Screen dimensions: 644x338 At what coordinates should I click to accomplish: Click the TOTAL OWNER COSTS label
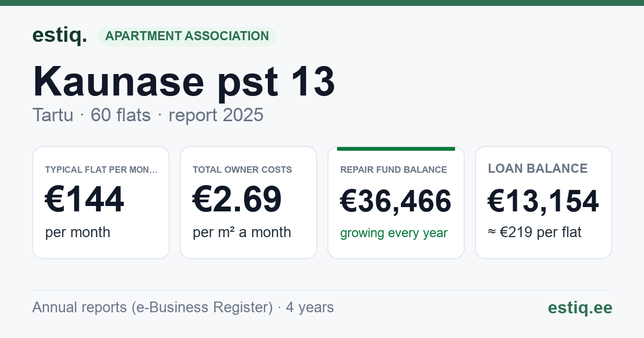(x=242, y=170)
